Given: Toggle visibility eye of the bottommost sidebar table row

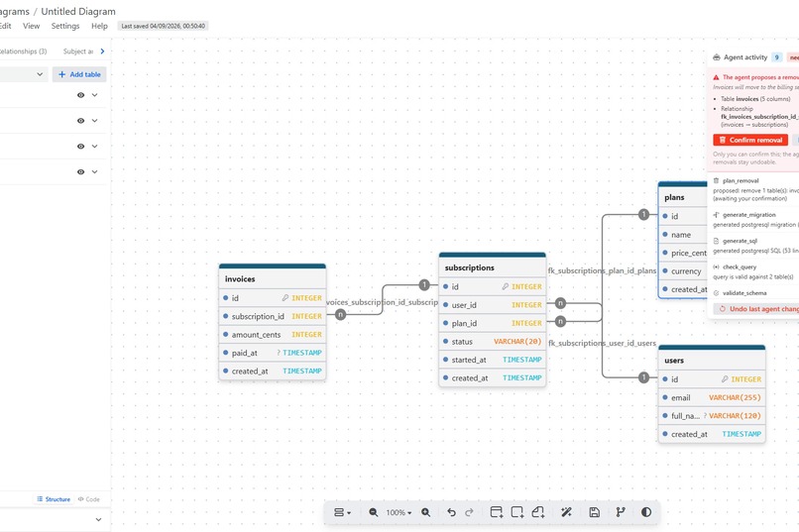Looking at the screenshot, I should [80, 172].
